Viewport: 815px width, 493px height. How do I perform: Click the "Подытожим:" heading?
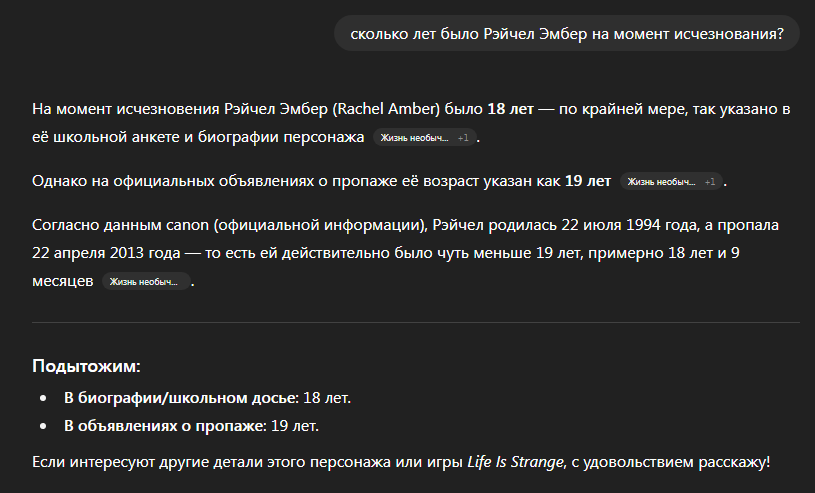pyautogui.click(x=86, y=366)
